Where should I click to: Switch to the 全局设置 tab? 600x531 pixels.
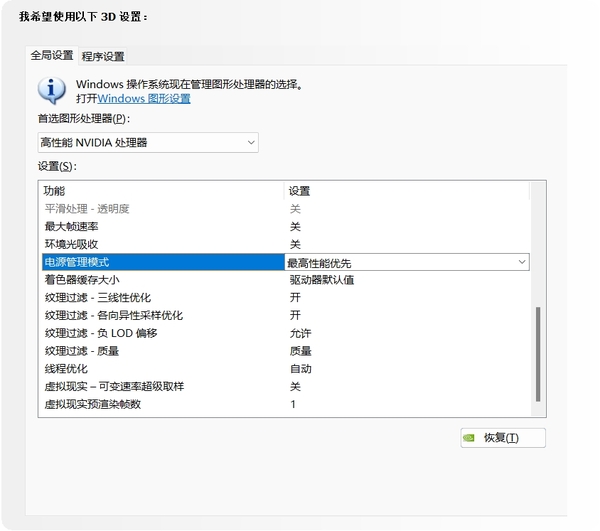52,55
